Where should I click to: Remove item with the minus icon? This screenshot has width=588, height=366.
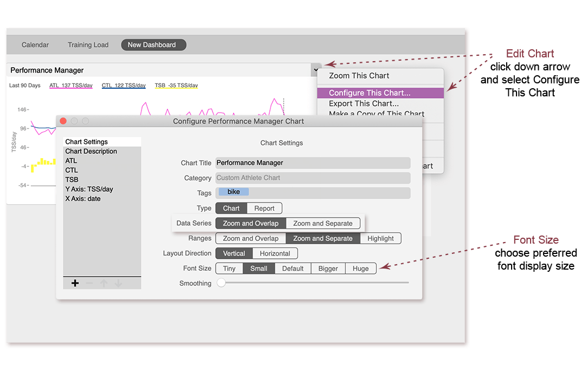89,283
